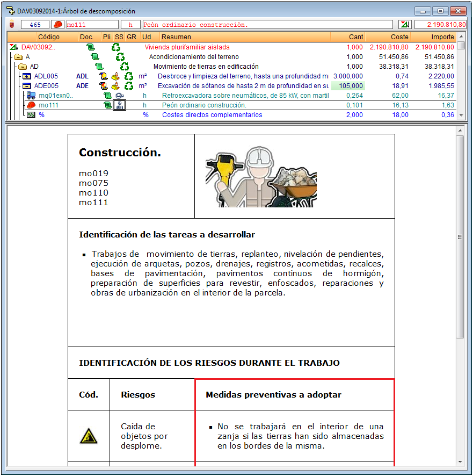Click the decomposition tree scrollbar down arrow
Image resolution: width=473 pixels, height=476 pixels.
pyautogui.click(x=461, y=115)
